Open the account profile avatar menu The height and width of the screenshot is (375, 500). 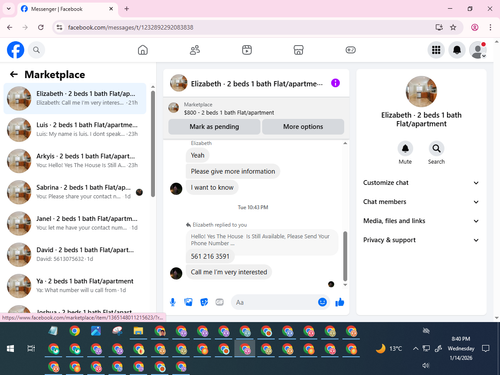click(478, 50)
